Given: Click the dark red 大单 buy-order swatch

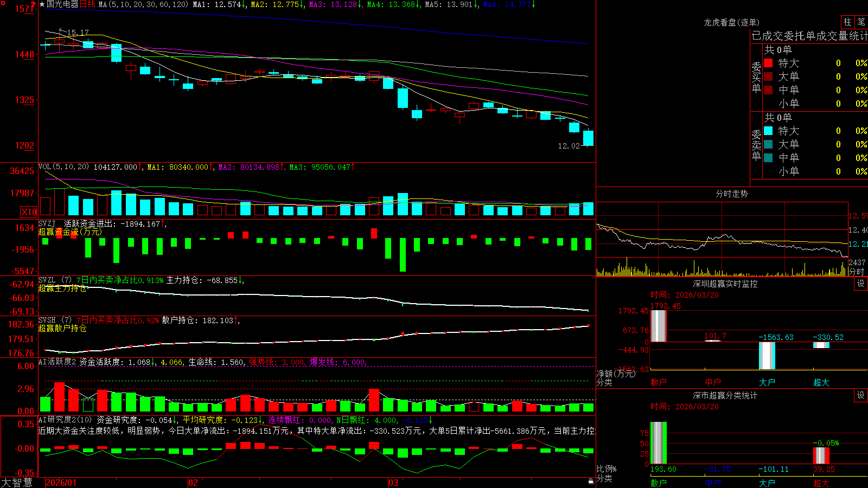Looking at the screenshot, I should coord(768,76).
